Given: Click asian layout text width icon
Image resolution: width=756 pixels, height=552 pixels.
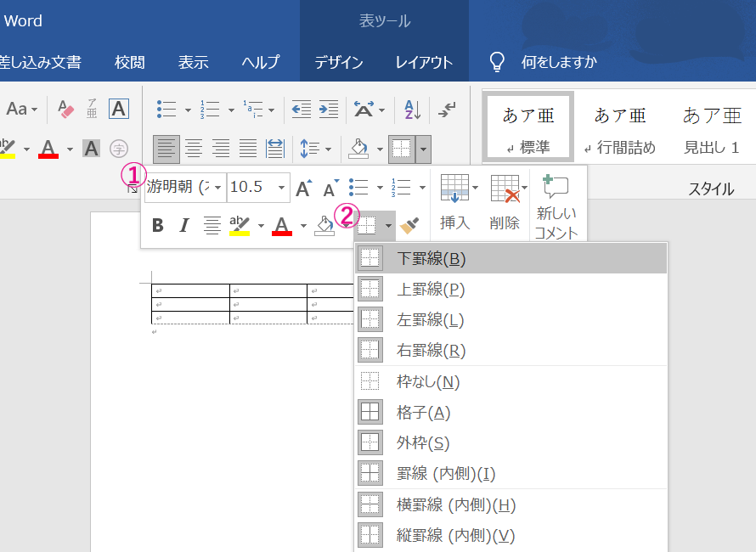Looking at the screenshot, I should [x=364, y=110].
